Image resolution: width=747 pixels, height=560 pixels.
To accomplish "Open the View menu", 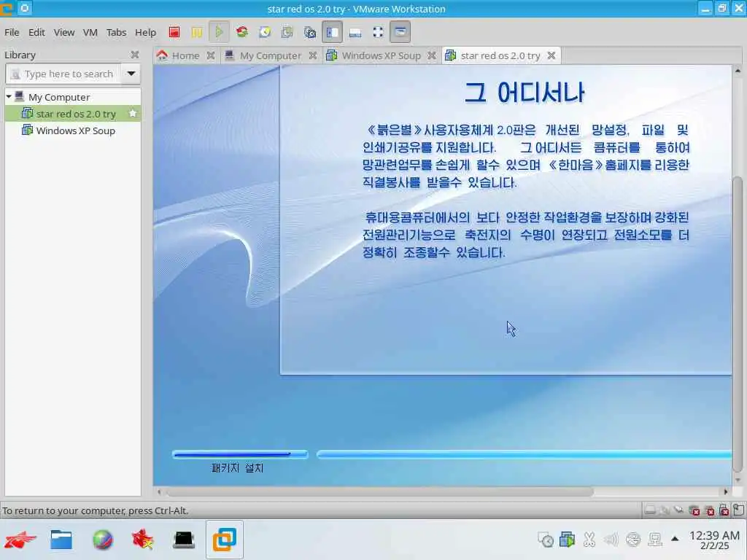I will point(64,32).
